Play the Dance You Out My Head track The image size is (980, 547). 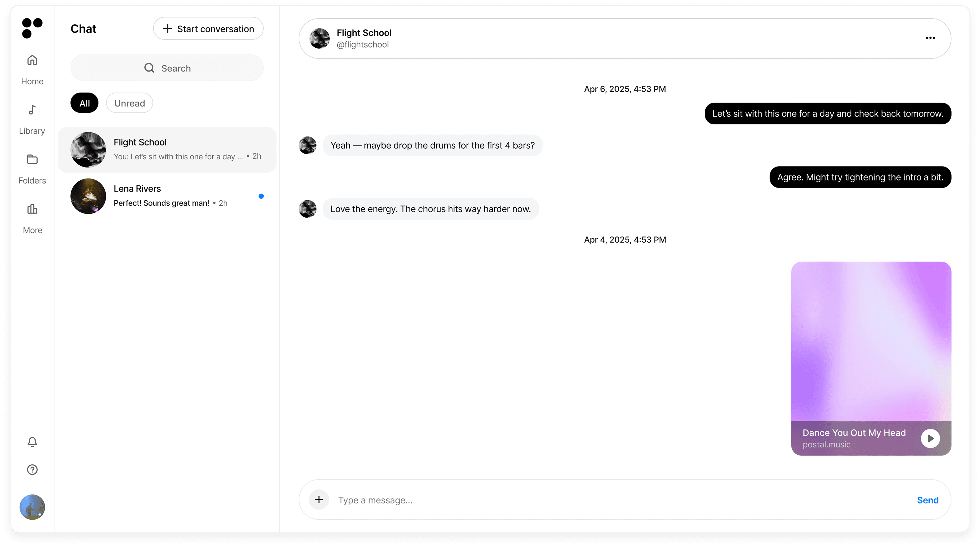tap(930, 438)
